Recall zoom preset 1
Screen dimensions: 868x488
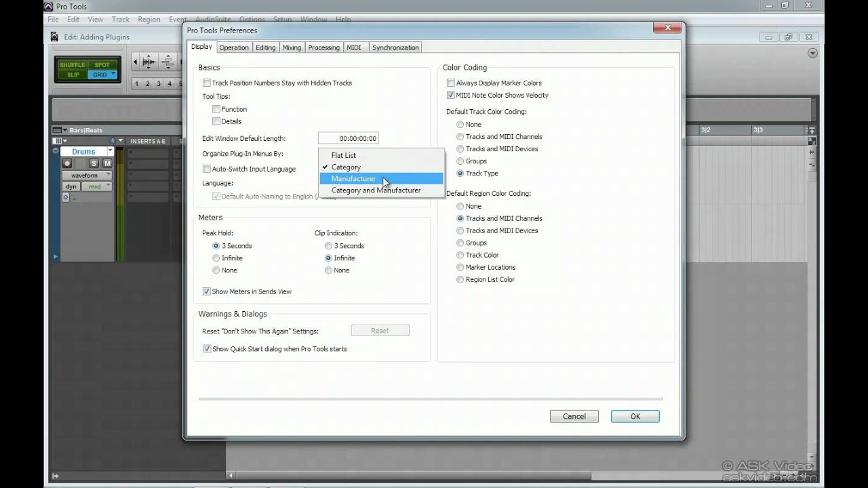(136, 84)
